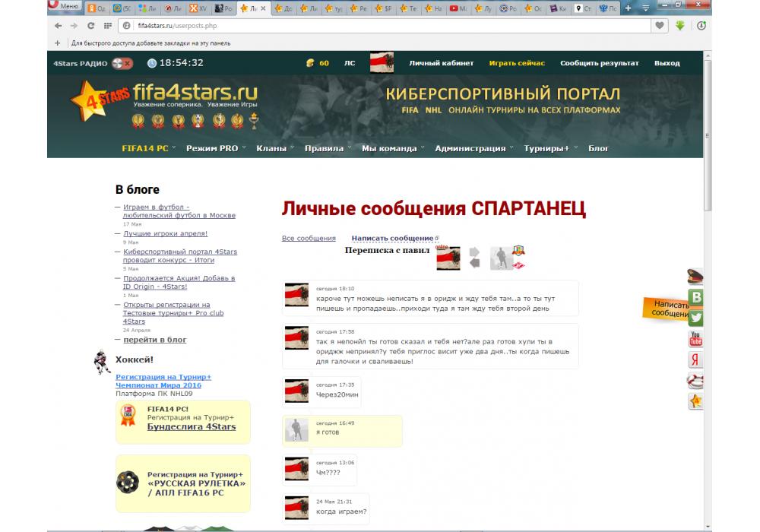Open blog post Открыты регистрации на Тестовые турниры
The image size is (760, 532).
tap(173, 313)
